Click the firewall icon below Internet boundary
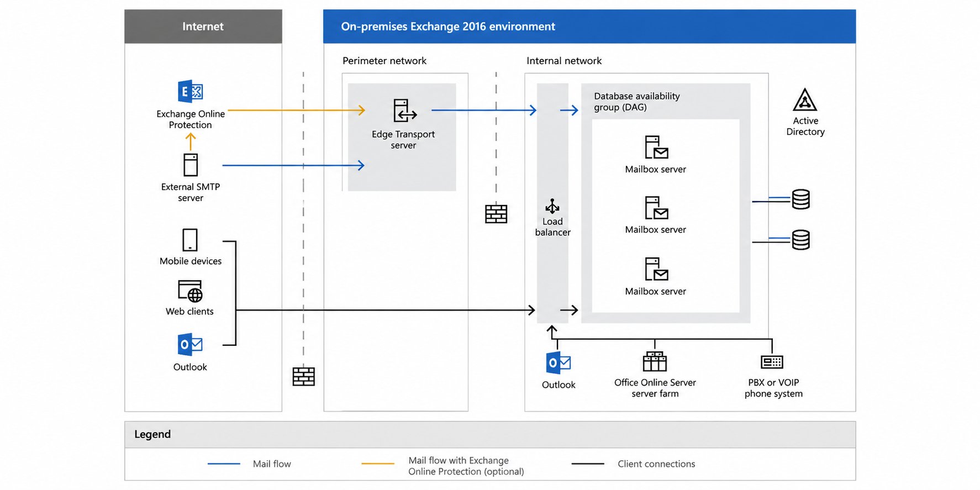980x490 pixels. [304, 377]
